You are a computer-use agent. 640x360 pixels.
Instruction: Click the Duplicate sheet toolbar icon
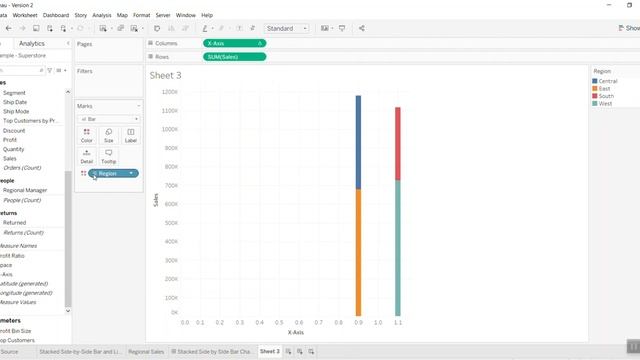tap(120, 28)
